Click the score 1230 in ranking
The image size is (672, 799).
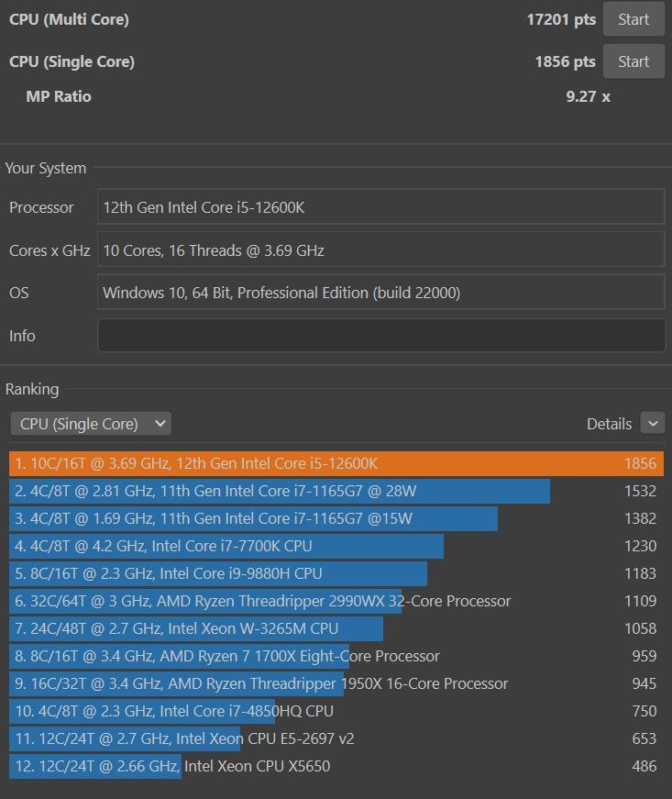pyautogui.click(x=640, y=546)
